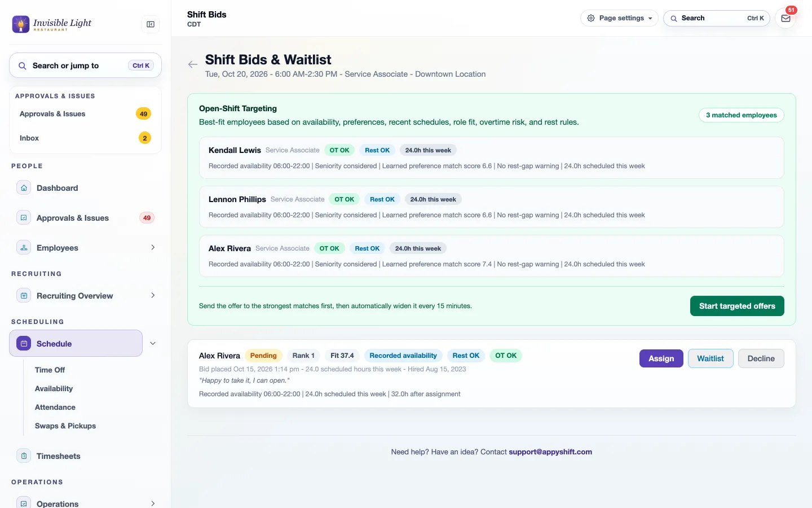Viewport: 812px width, 508px height.
Task: Click the Inbox count badge 2
Action: pos(145,138)
